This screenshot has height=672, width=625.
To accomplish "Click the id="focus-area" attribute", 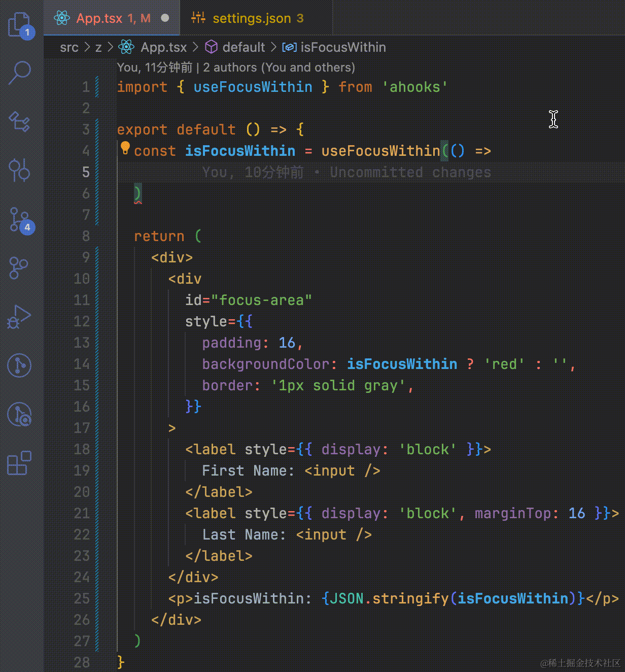I will click(249, 300).
